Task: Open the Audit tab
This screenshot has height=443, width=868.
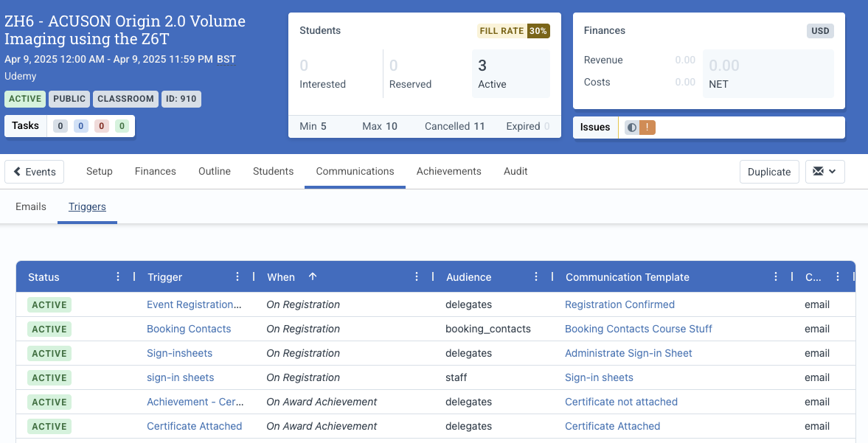Action: click(x=515, y=172)
